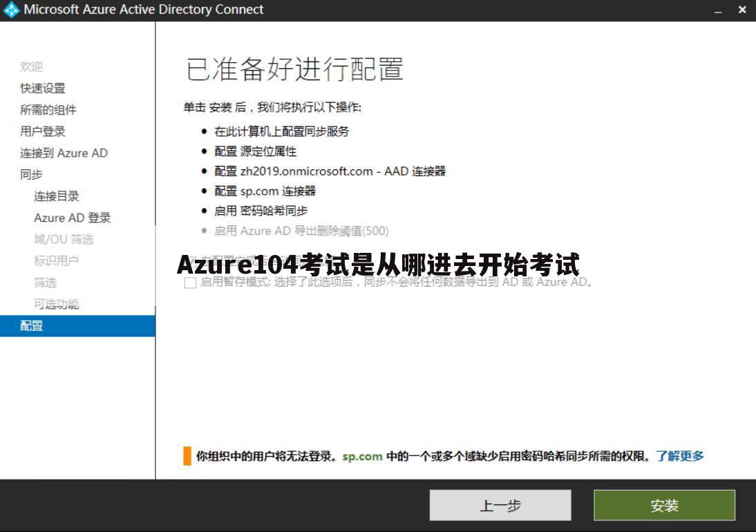Click the 已准备好进行配置 heading
This screenshot has height=532, width=756.
coord(294,69)
